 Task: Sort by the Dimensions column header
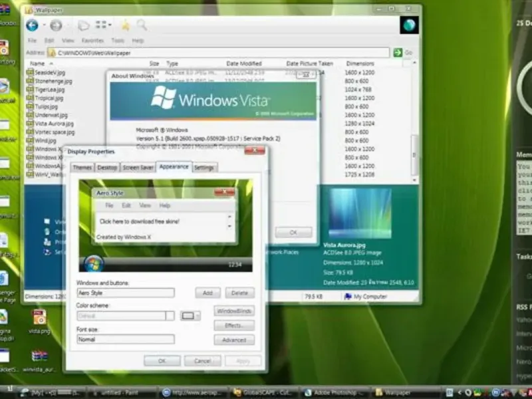(x=360, y=63)
